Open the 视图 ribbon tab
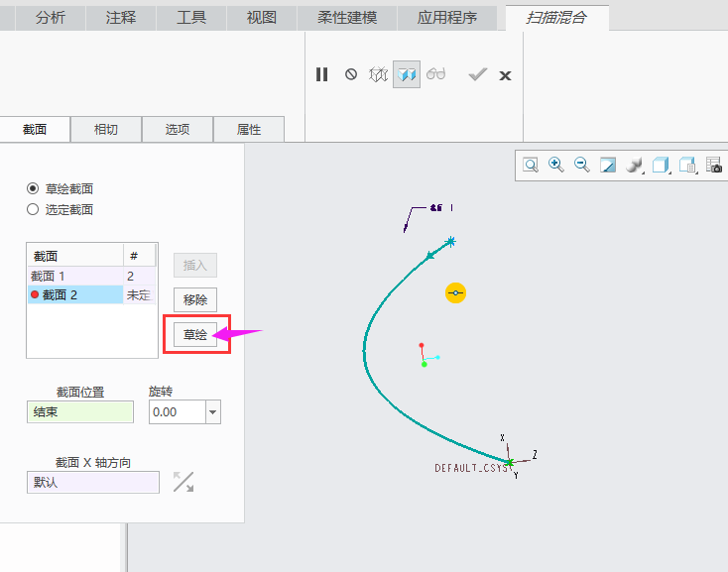Viewport: 728px width, 572px height. pos(262,18)
